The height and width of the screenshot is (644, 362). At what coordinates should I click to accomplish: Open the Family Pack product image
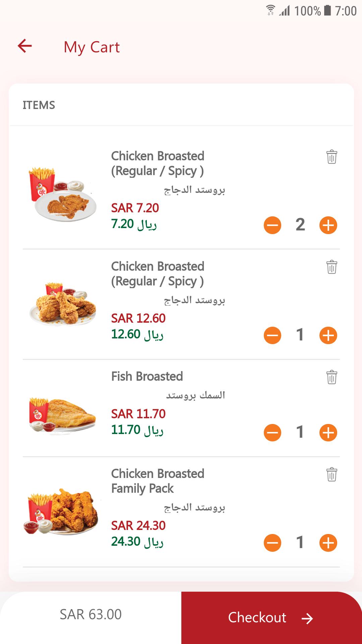coord(61,512)
